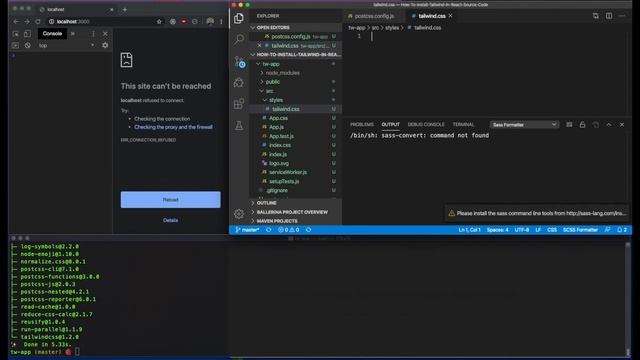640x360 pixels.
Task: Switch to the Debug Console panel tab
Action: click(426, 124)
